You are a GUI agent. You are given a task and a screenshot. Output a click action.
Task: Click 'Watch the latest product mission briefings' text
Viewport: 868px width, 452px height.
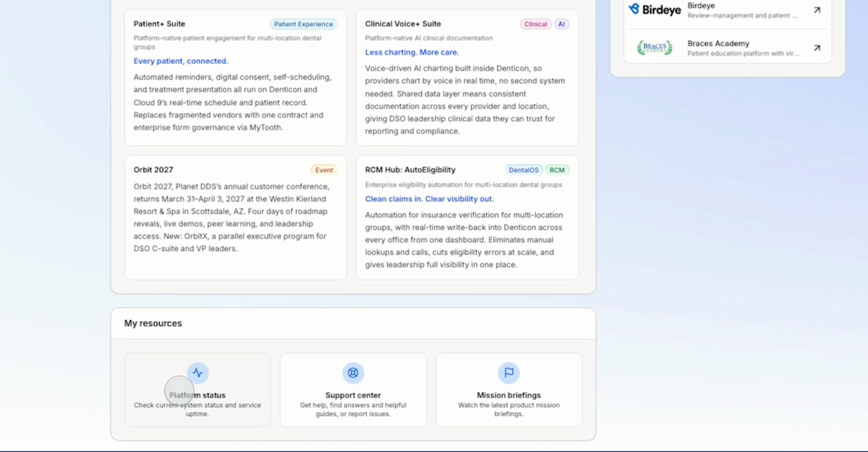click(x=509, y=409)
